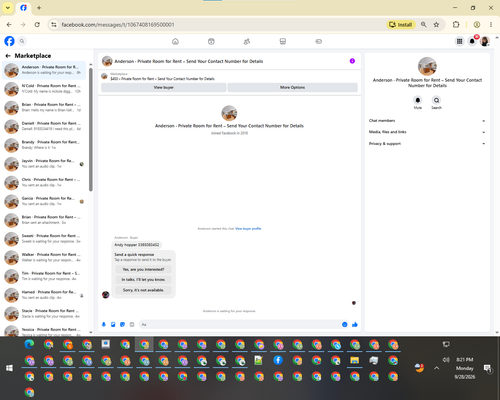Expand Privacy & support section
This screenshot has width=500, height=400.
[427, 144]
